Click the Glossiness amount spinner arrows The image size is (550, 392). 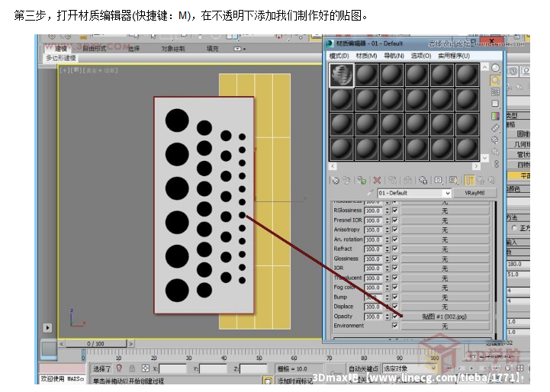388,259
